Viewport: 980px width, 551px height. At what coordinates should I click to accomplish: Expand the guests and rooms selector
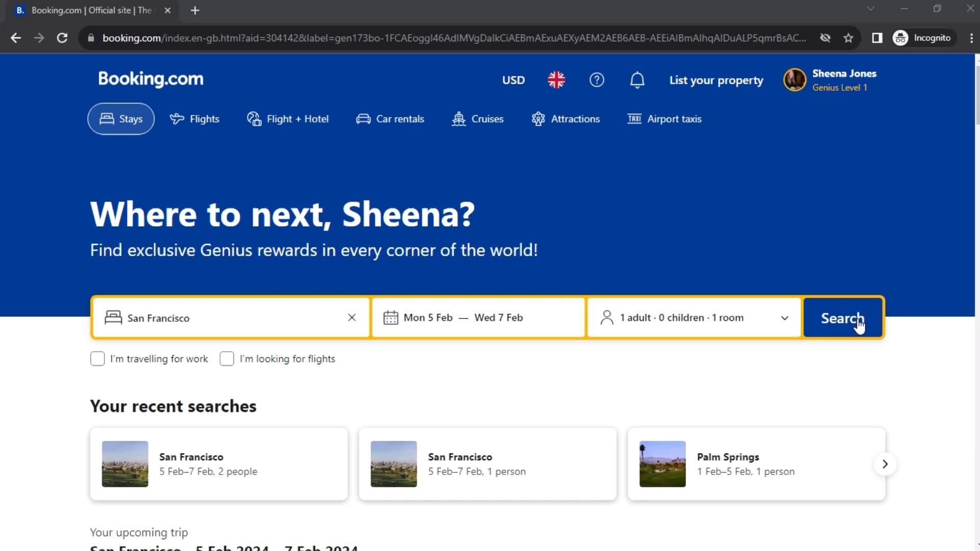(694, 317)
